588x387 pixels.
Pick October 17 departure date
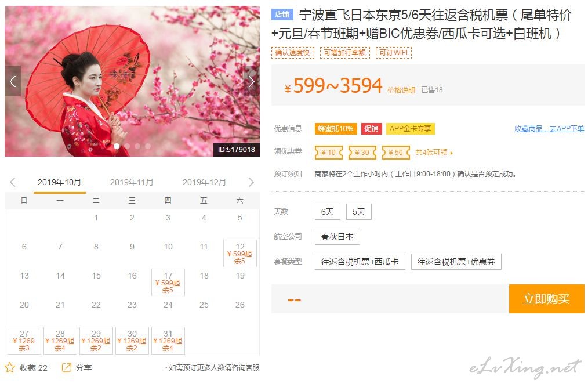pyautogui.click(x=168, y=283)
